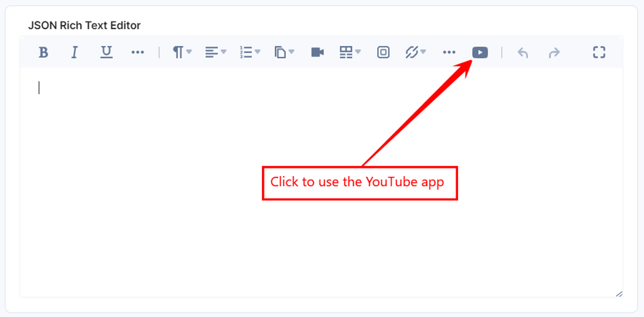Launch the YouTube app button
Image resolution: width=644 pixels, height=317 pixels.
click(480, 52)
